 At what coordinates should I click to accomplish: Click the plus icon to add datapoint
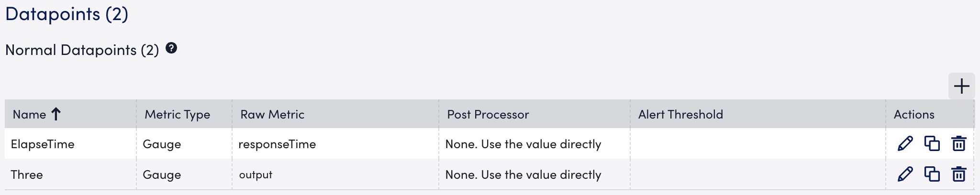click(961, 87)
